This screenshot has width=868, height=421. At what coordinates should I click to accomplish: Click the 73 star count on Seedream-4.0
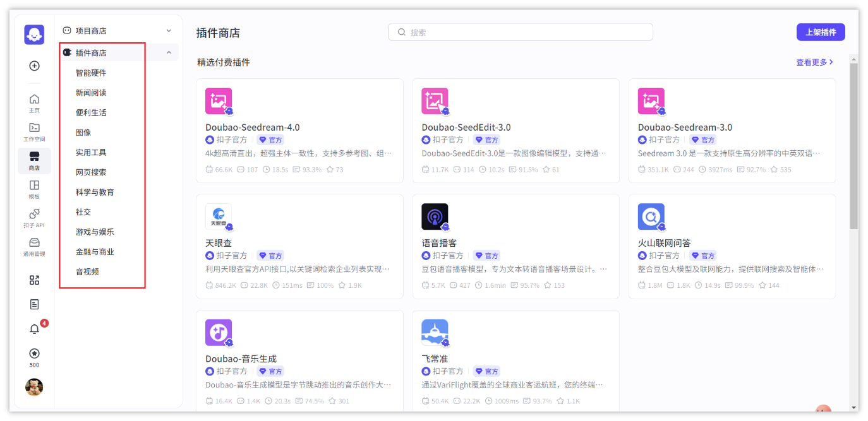(x=335, y=170)
